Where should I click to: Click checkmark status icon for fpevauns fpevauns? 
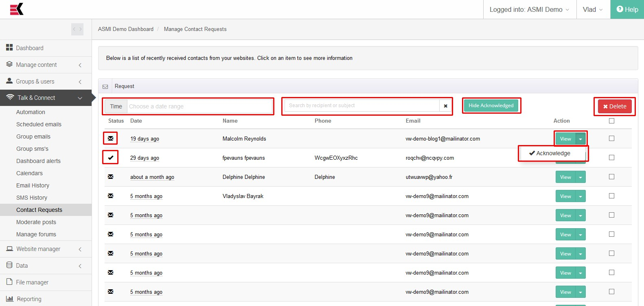click(110, 158)
